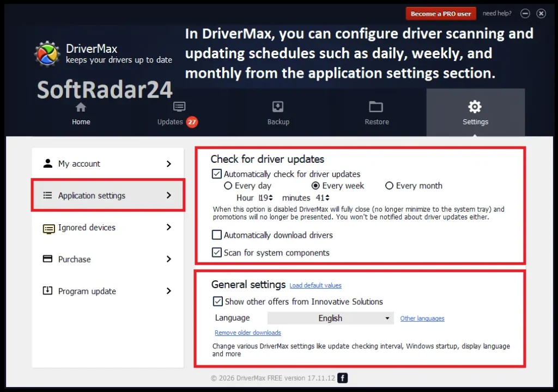The height and width of the screenshot is (392, 558).
Task: Open the Settings tab label
Action: (x=475, y=121)
